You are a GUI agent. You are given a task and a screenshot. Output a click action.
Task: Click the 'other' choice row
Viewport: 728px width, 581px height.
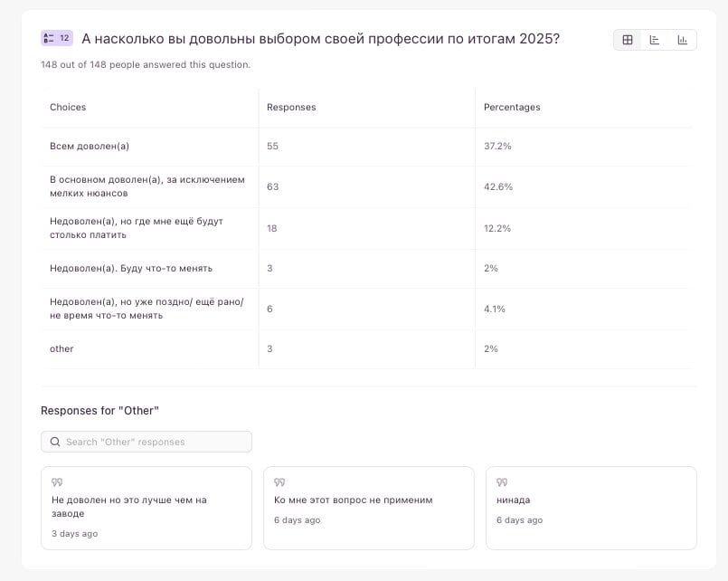pyautogui.click(x=61, y=348)
